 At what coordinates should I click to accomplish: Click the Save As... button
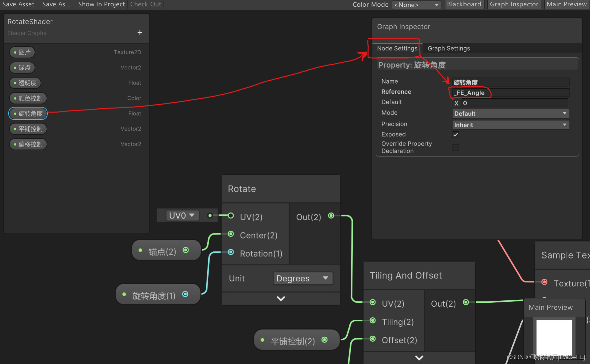click(56, 4)
